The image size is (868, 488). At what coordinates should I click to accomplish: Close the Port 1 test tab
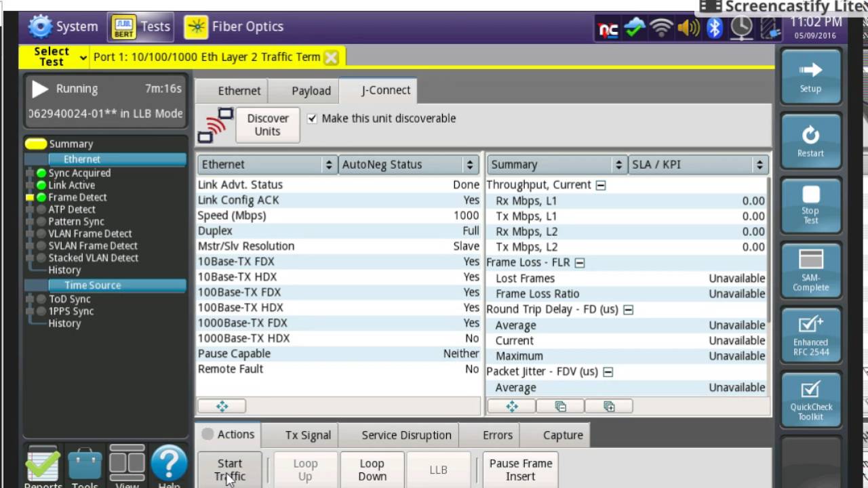pos(331,58)
